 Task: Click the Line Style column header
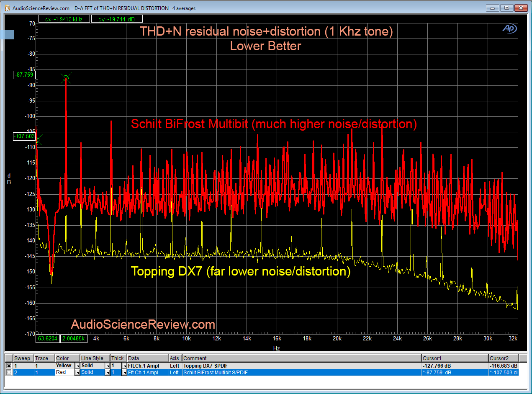[x=95, y=358]
